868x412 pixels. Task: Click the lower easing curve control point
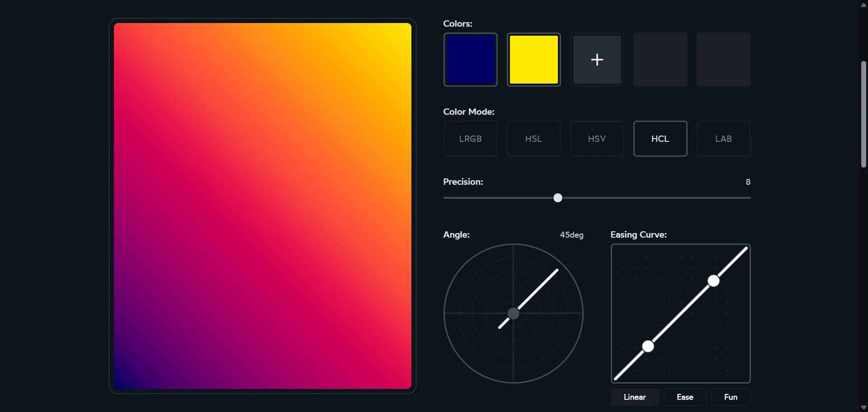[648, 346]
